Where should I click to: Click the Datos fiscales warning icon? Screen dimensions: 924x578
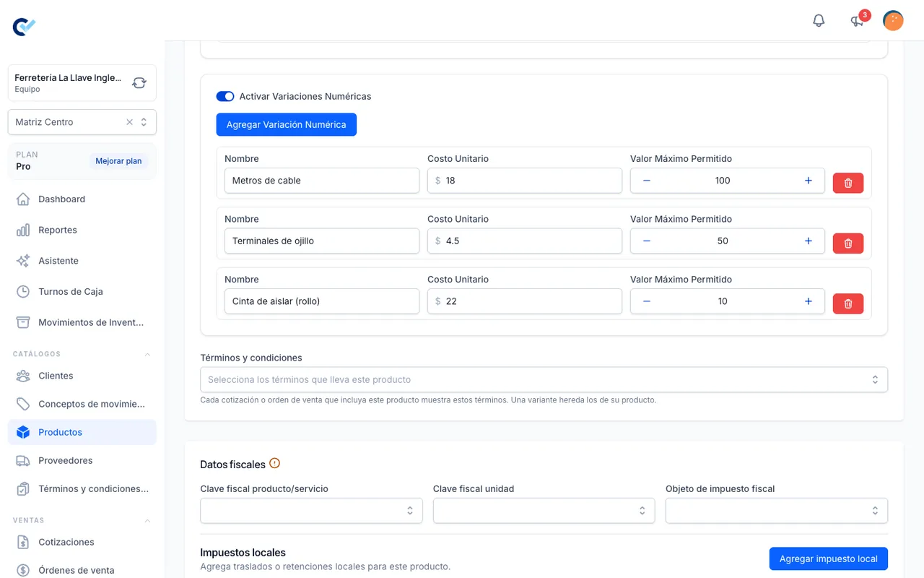[x=274, y=463]
